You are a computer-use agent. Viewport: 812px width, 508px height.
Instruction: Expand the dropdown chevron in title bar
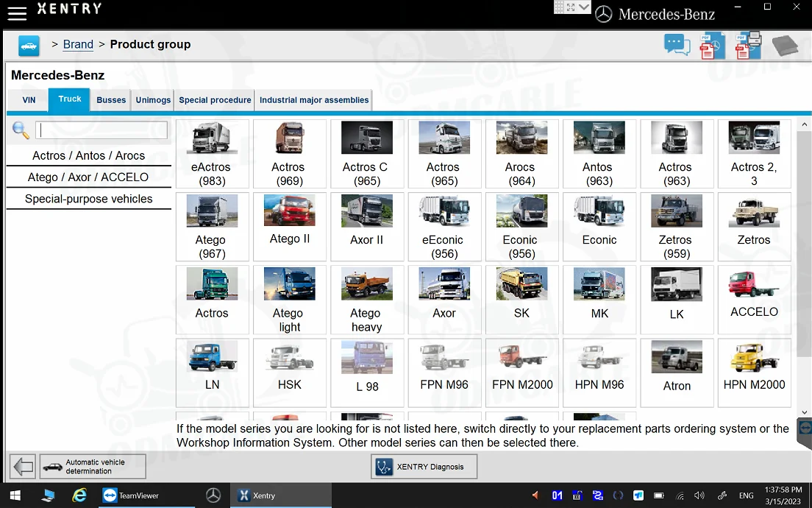click(x=584, y=7)
